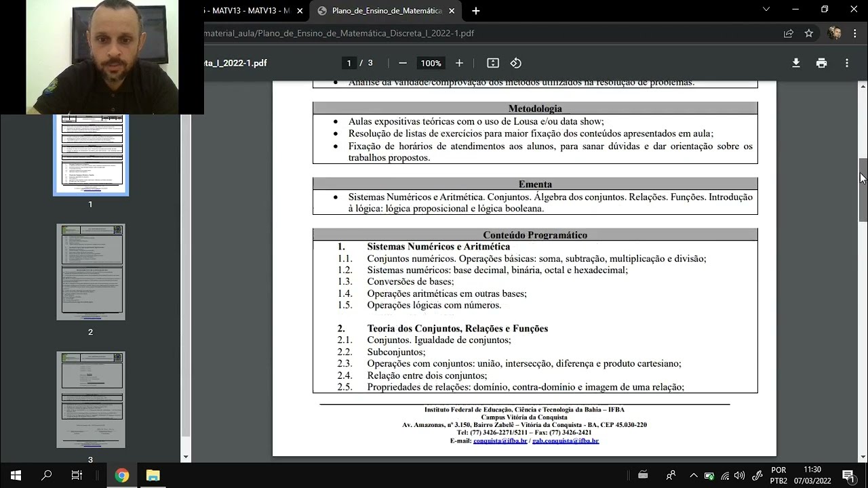Zoom out of the PDF

click(403, 63)
